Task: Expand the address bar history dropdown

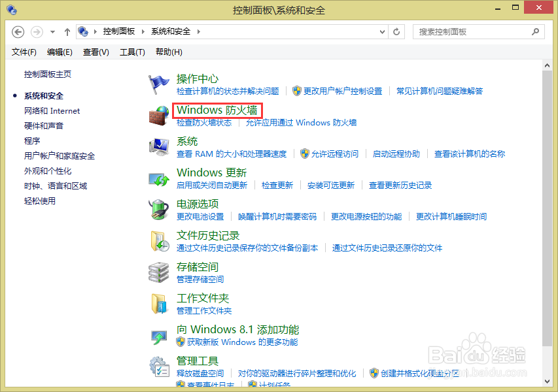Action: pos(382,32)
